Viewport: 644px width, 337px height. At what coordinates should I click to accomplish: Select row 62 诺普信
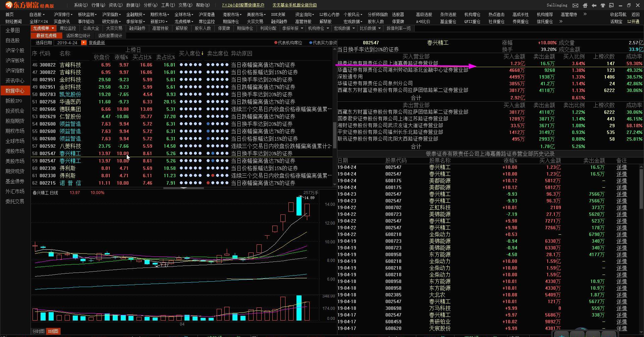pyautogui.click(x=182, y=183)
